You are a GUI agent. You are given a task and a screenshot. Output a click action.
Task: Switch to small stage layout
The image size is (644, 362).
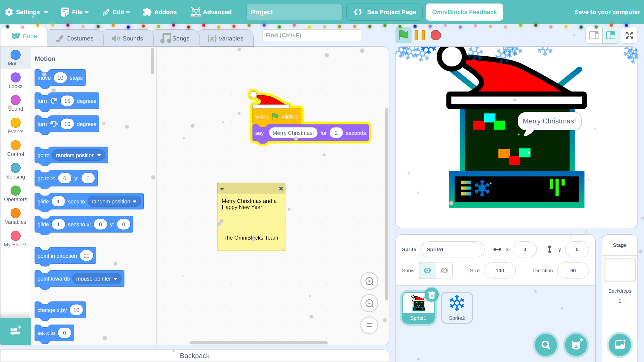(x=594, y=35)
